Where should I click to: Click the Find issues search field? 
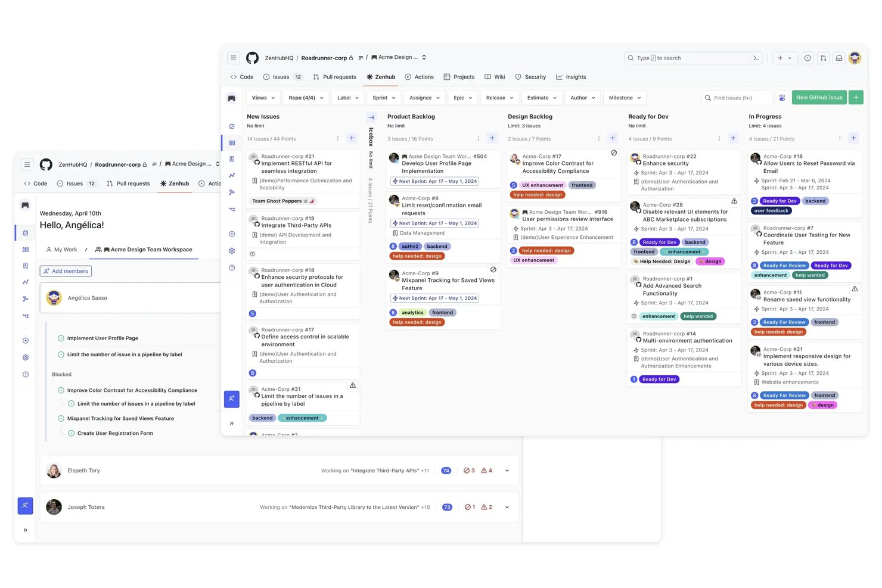click(737, 98)
